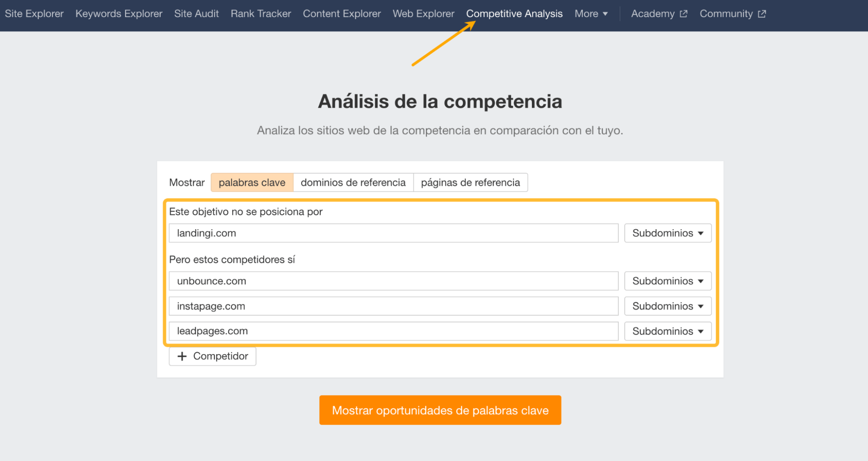Open Content Explorer in the top bar
This screenshot has width=868, height=461.
click(x=341, y=13)
